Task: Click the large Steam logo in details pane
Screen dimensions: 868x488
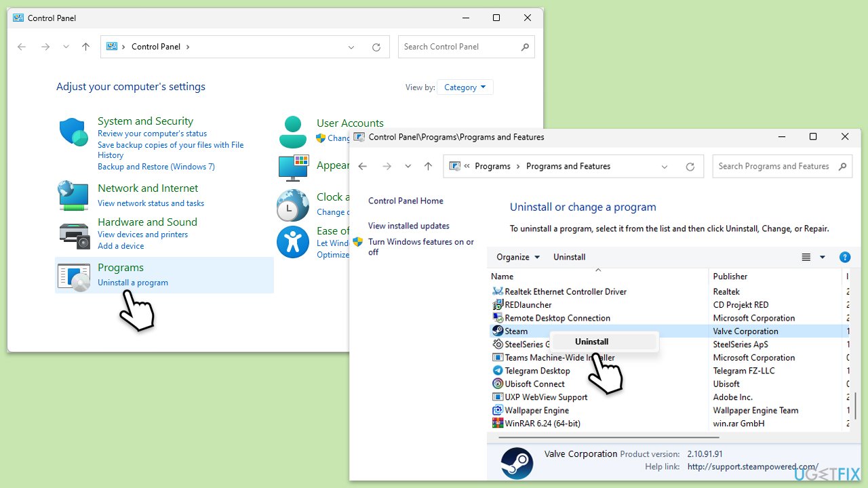Action: click(x=517, y=463)
